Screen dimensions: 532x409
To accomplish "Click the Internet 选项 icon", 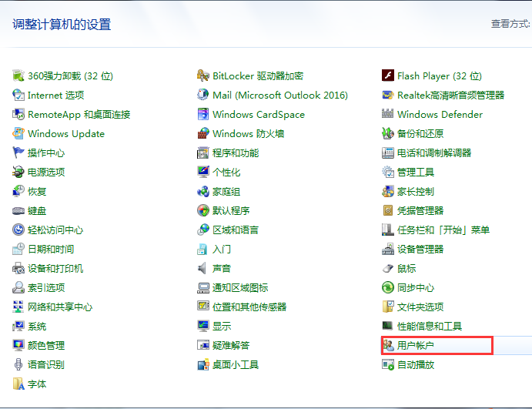I will tap(18, 95).
